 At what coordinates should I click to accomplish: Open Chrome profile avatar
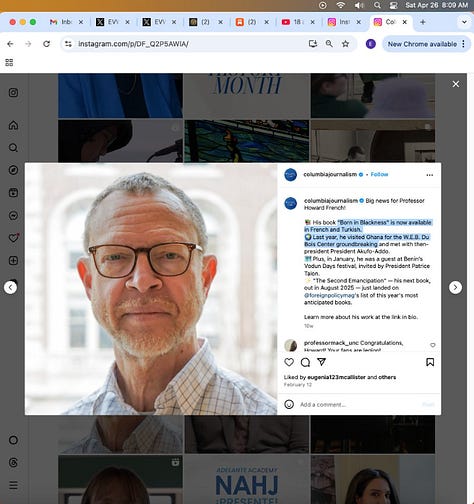[371, 44]
